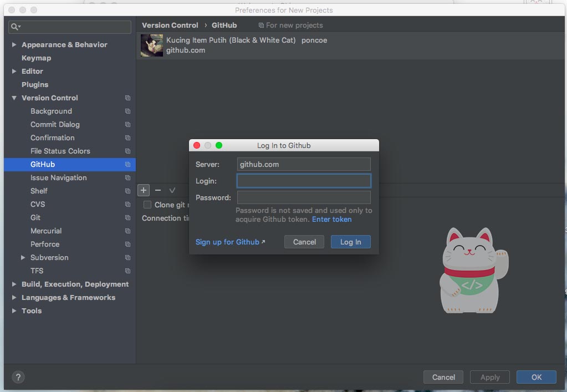
Task: Click the project-level icon beside Issue Navigation
Action: click(127, 178)
